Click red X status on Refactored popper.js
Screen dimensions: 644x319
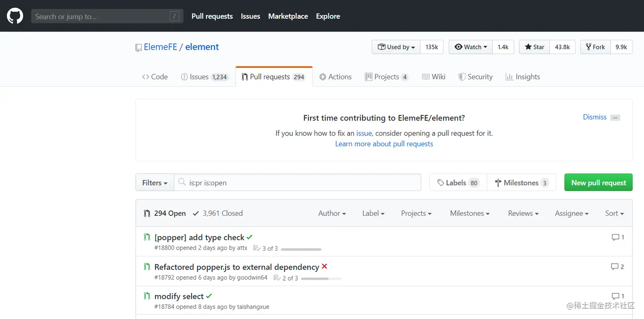[324, 267]
